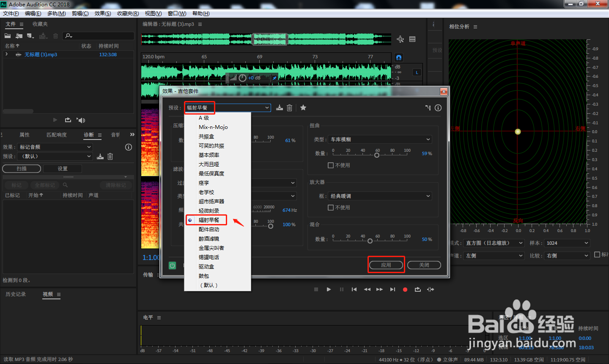Click the info icon in effect dialog
The image size is (609, 364).
(x=438, y=108)
